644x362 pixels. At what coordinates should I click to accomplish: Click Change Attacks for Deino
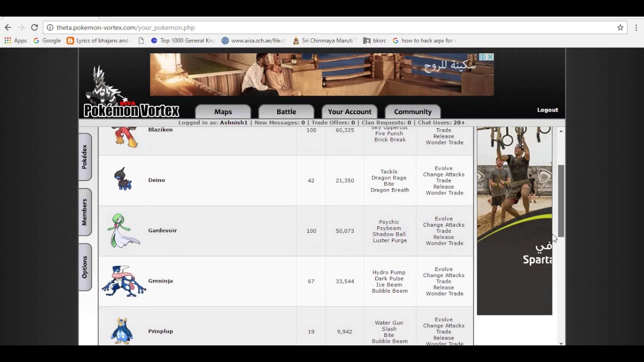coord(444,174)
